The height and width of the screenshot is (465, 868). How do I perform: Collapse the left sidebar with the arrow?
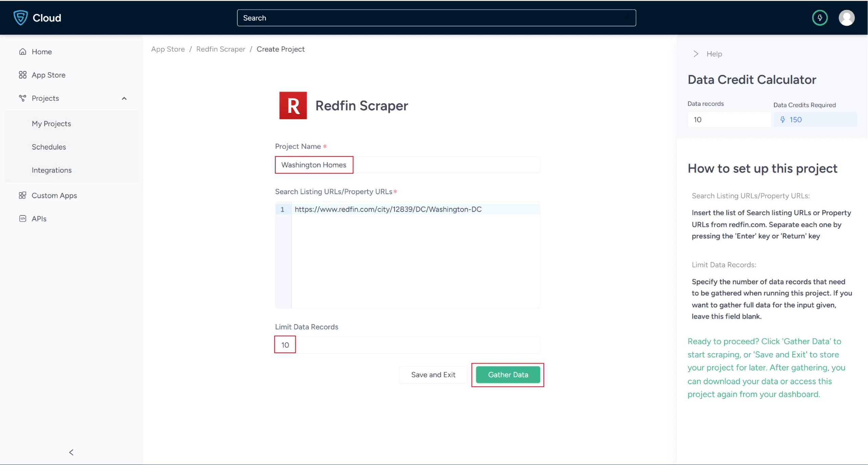(71, 452)
